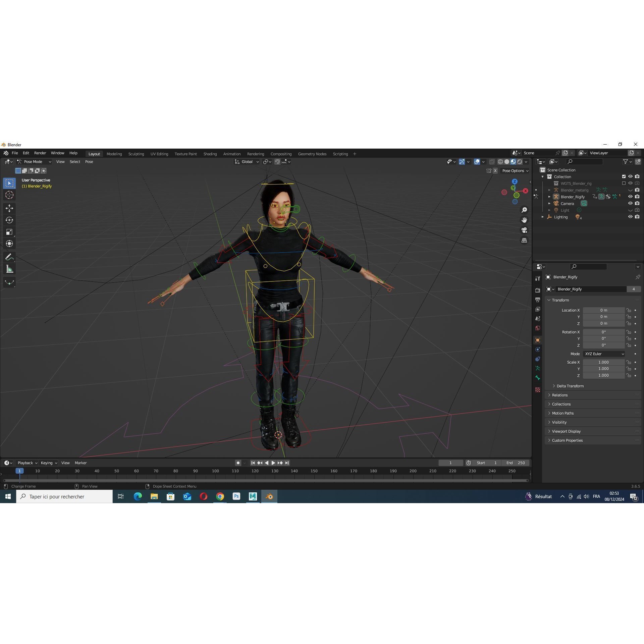The image size is (644, 644).
Task: Open the Tool properties tab
Action: [x=538, y=278]
